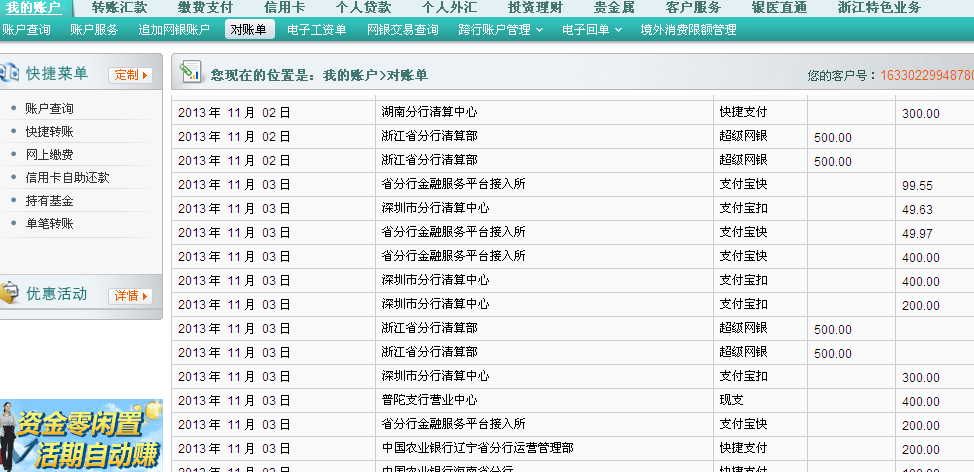The width and height of the screenshot is (974, 472).
Task: Open 网银交易查询 submenu item
Action: tap(402, 30)
